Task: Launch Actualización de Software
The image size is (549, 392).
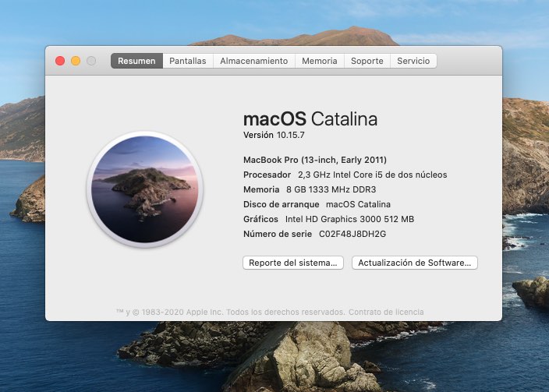Action: 414,263
